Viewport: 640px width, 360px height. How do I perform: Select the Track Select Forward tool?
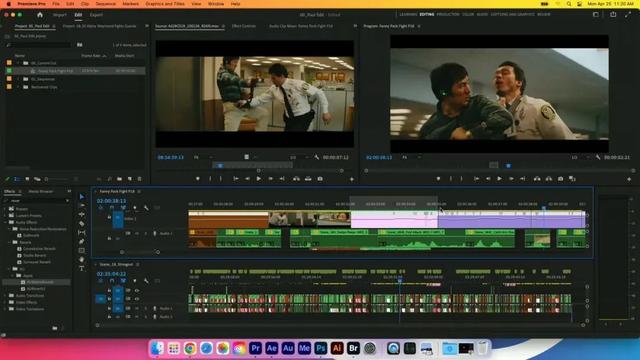(82, 206)
